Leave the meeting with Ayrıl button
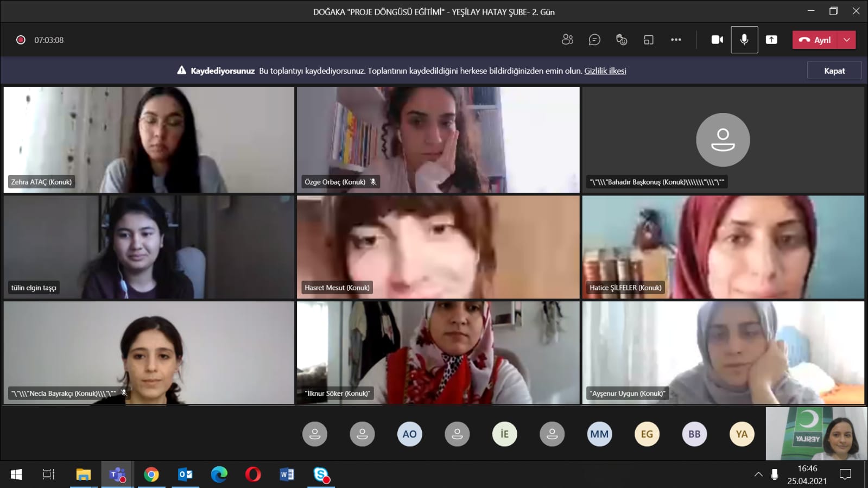 click(x=815, y=40)
